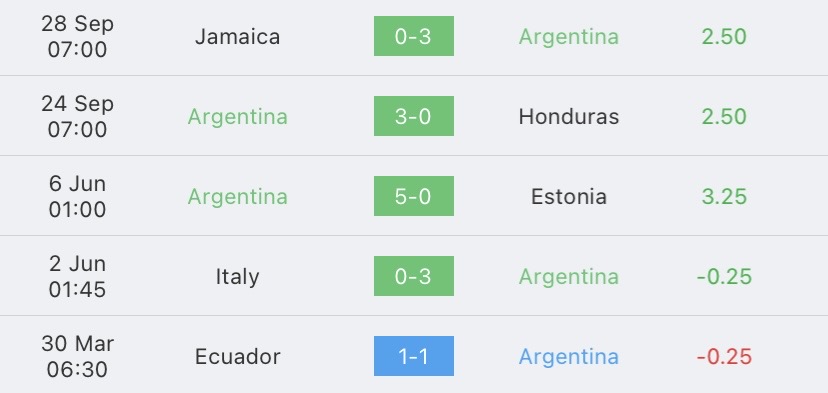Click the 28 Sep 07:00 match date
This screenshot has width=828, height=393.
pos(77,36)
